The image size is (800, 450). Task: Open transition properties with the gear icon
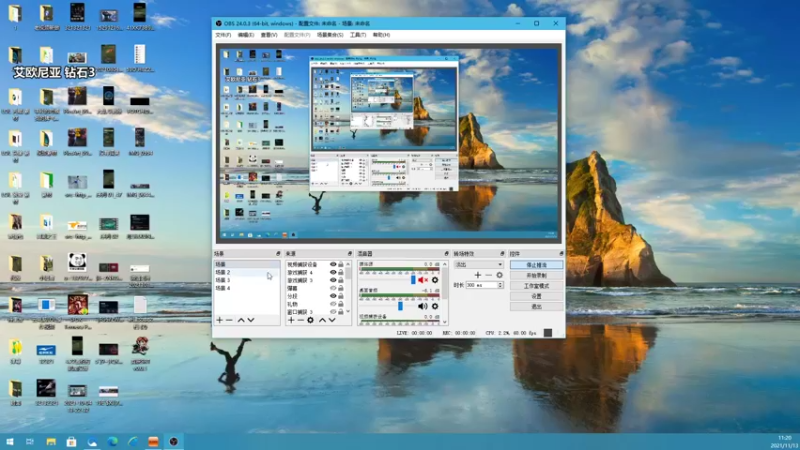pyautogui.click(x=499, y=275)
